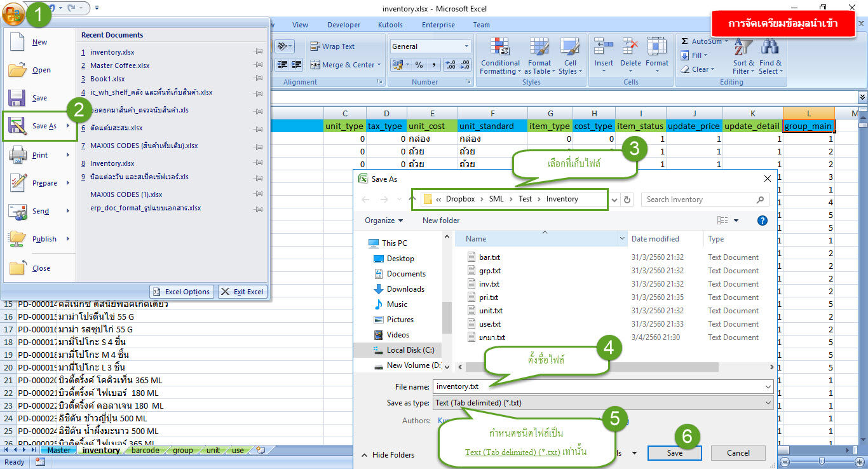The image size is (868, 469).
Task: Open Conditional Formatting menu
Action: coord(500,56)
